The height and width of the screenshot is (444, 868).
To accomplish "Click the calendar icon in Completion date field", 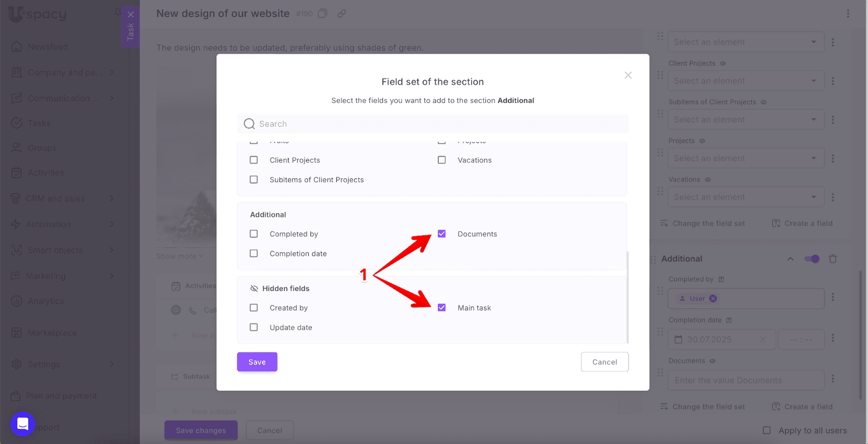I will point(678,339).
